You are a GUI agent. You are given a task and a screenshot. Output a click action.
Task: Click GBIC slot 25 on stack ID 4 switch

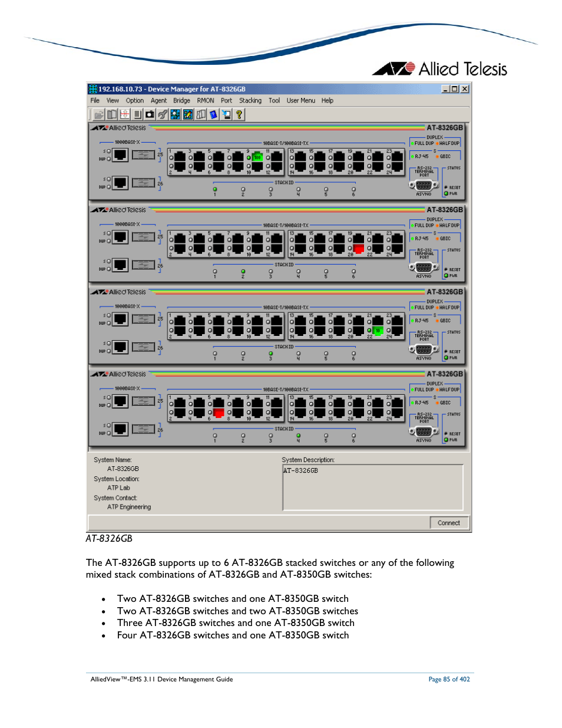click(143, 401)
